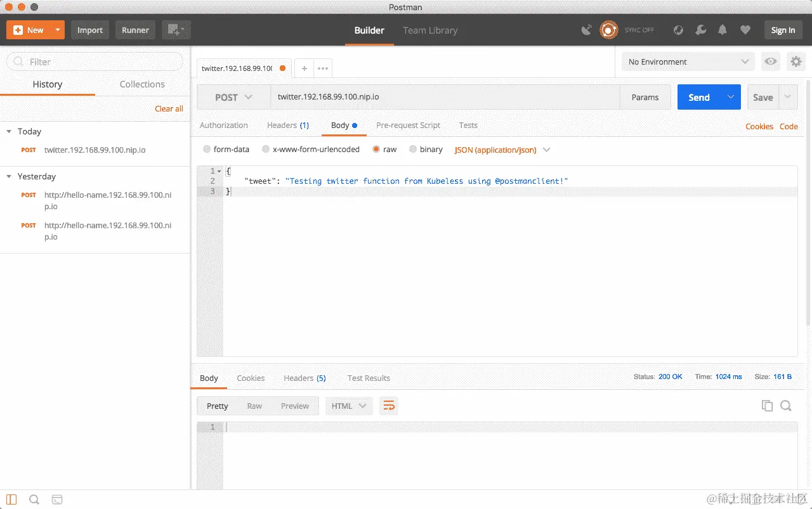Screen dimensions: 812x509
Task: Switch to the Builder tab
Action: coord(369,30)
